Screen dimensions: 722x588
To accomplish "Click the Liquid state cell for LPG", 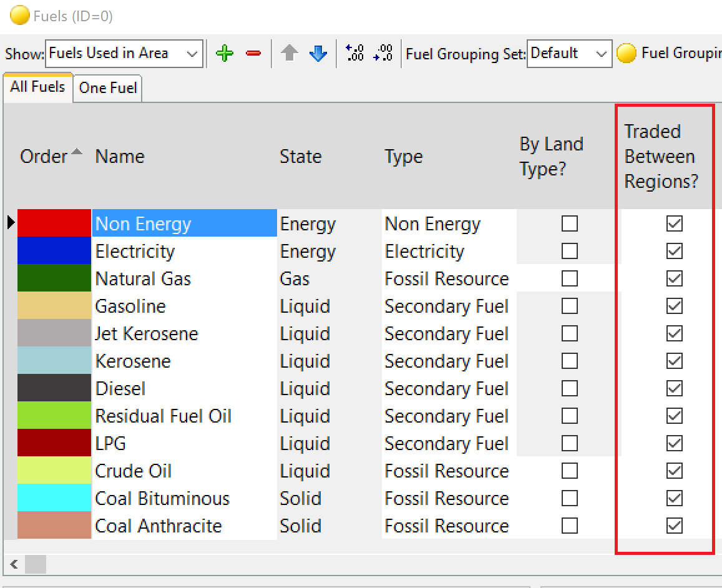I will click(329, 443).
